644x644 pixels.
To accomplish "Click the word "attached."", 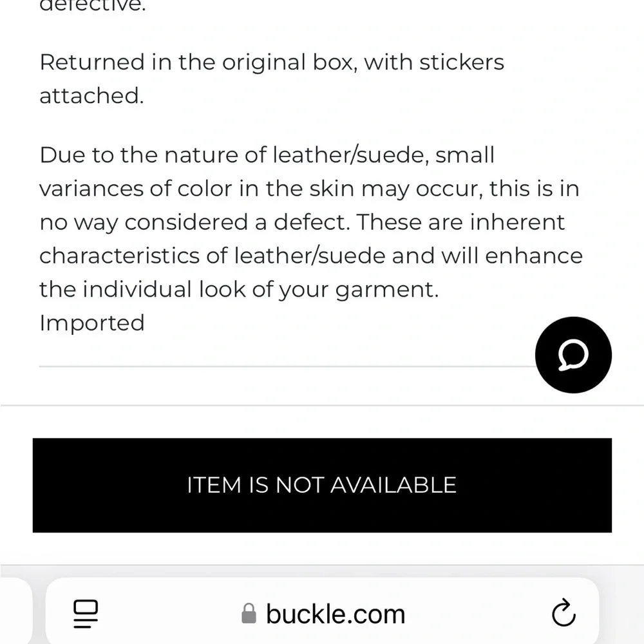I will click(91, 95).
